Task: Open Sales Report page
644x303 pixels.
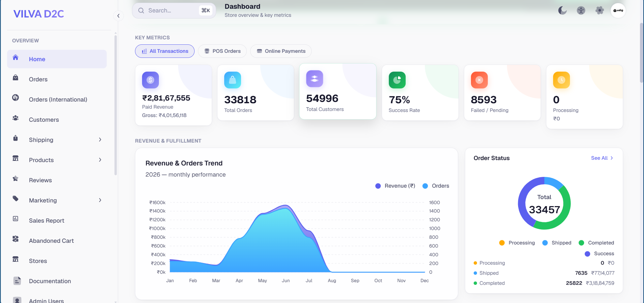Action: click(57, 221)
